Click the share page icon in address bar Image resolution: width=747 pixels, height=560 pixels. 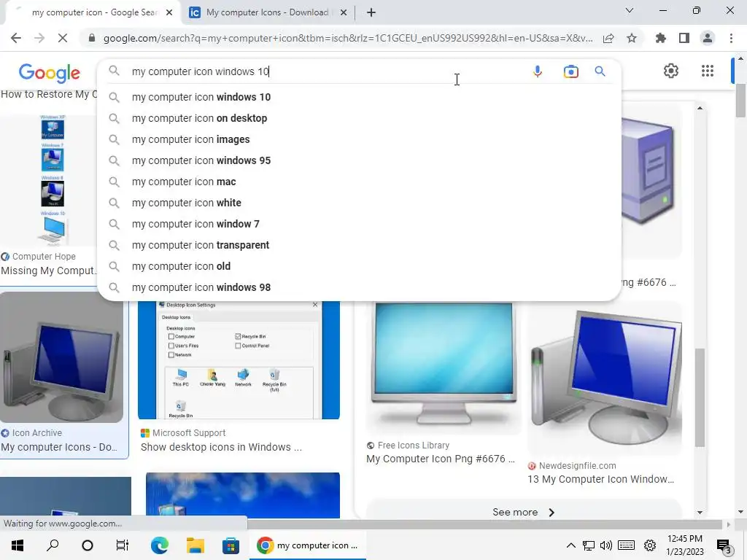click(608, 38)
